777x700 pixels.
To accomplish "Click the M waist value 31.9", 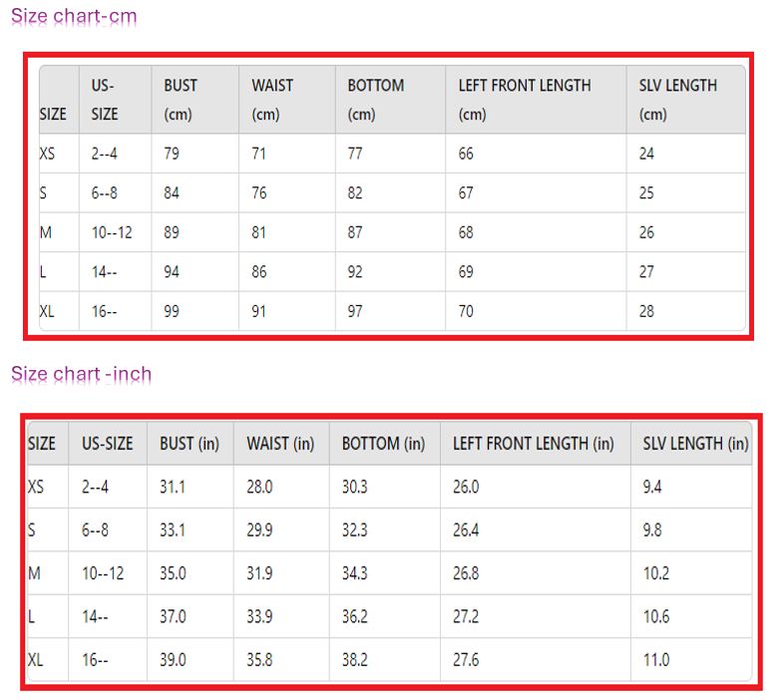I will coord(259,573).
